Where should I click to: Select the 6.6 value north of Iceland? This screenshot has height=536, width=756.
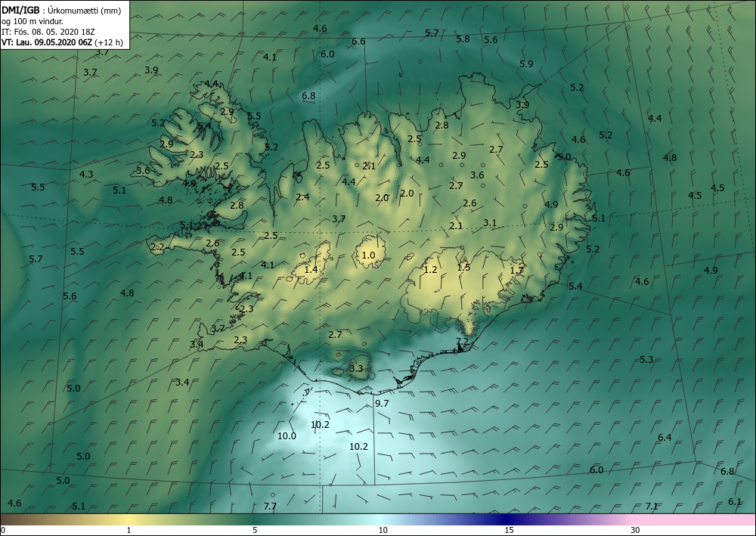coord(358,42)
